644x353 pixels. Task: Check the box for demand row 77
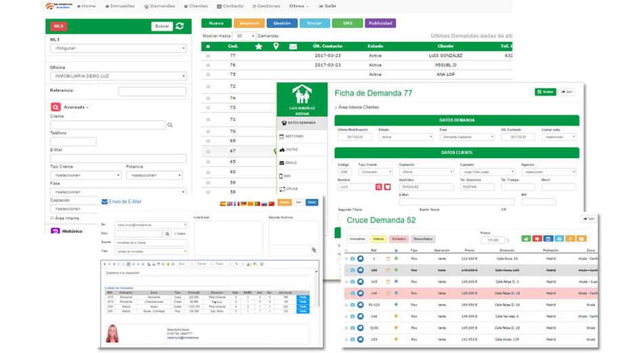(208, 56)
